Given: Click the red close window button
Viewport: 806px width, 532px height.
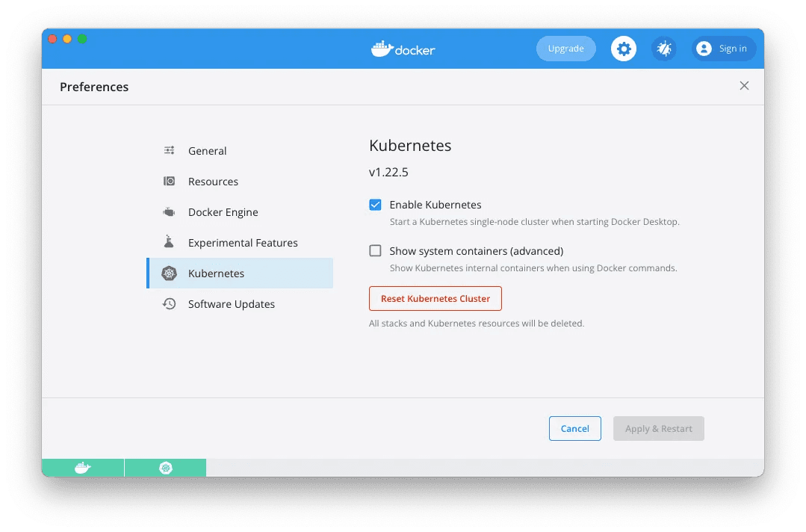Looking at the screenshot, I should pyautogui.click(x=52, y=39).
